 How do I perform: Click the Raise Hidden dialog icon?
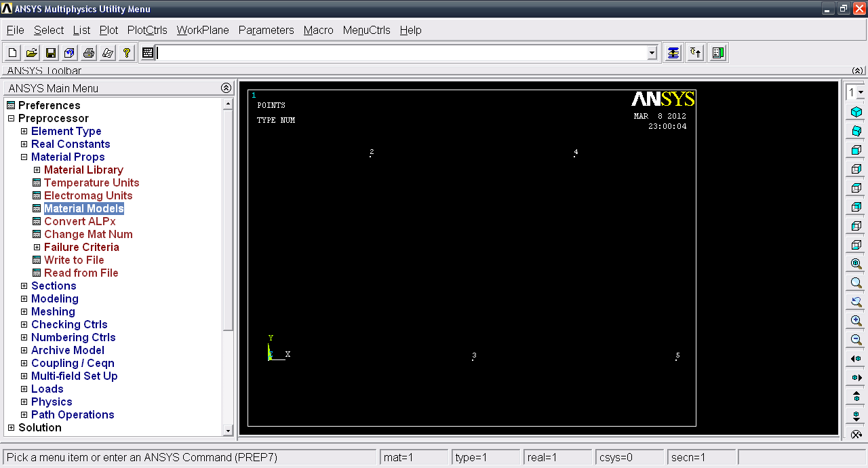694,52
